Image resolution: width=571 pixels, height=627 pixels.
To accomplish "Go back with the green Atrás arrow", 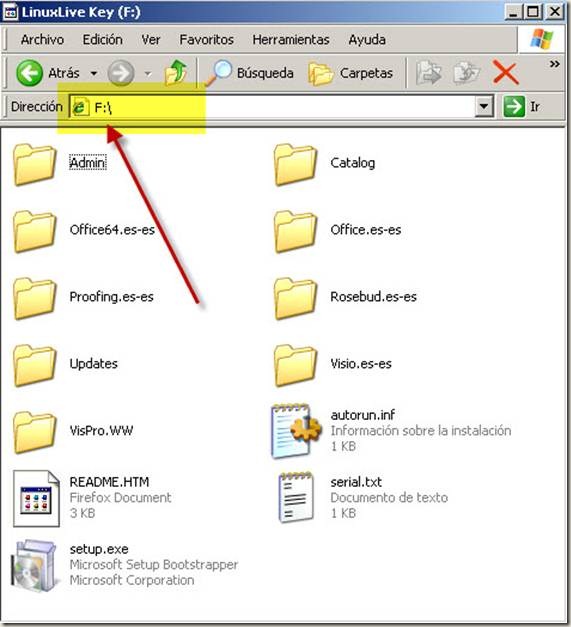I will 29,73.
